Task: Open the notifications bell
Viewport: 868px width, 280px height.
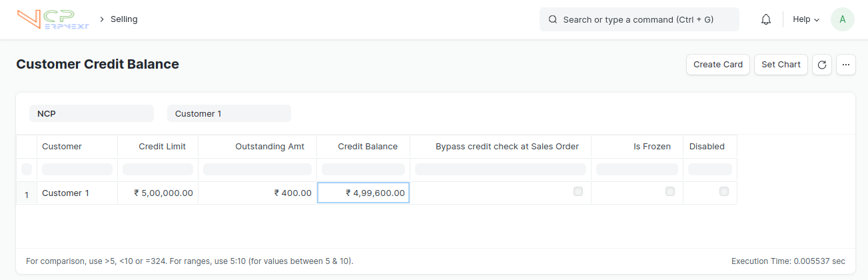Action: 766,19
